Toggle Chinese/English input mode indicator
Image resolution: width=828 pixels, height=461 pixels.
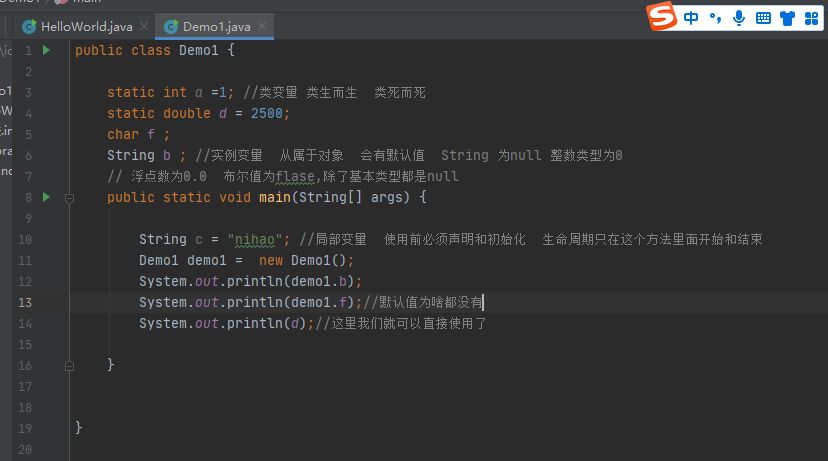692,17
